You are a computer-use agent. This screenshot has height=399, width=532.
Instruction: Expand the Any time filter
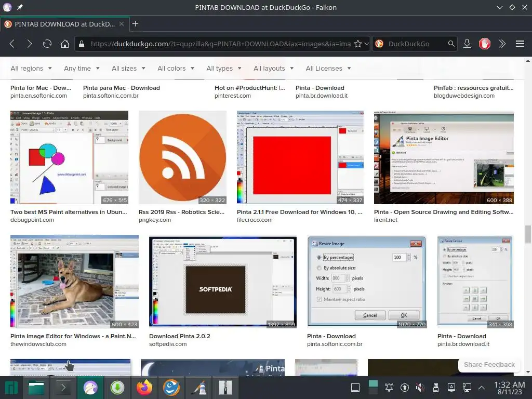click(82, 68)
